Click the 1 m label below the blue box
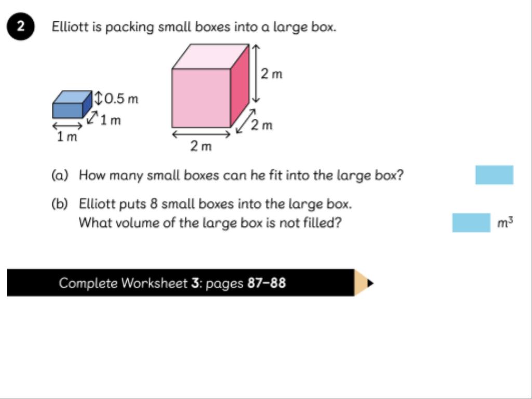Image resolution: width=532 pixels, height=399 pixels. (67, 137)
